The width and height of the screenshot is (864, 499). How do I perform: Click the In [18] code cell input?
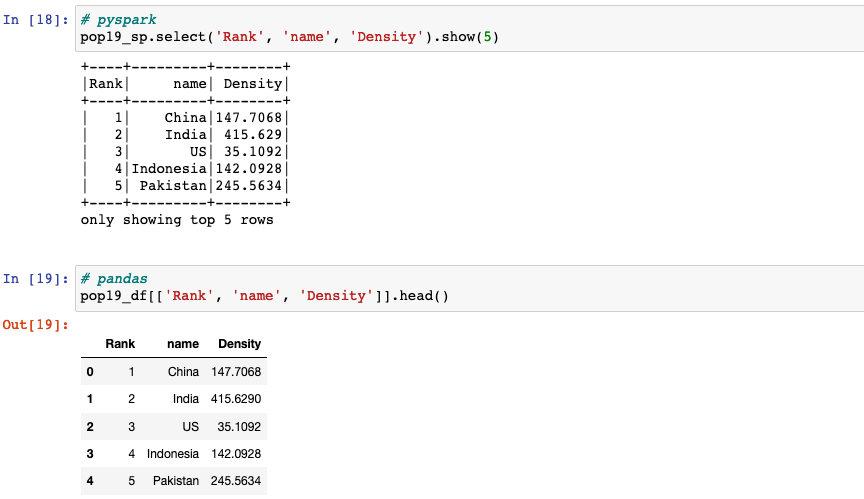[469, 29]
